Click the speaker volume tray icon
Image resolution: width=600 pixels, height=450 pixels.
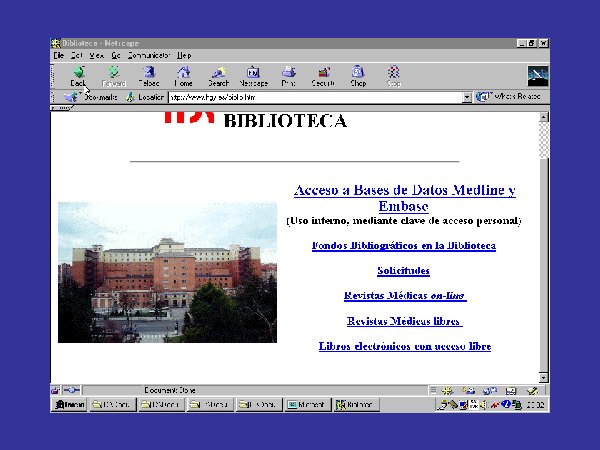pos(484,404)
